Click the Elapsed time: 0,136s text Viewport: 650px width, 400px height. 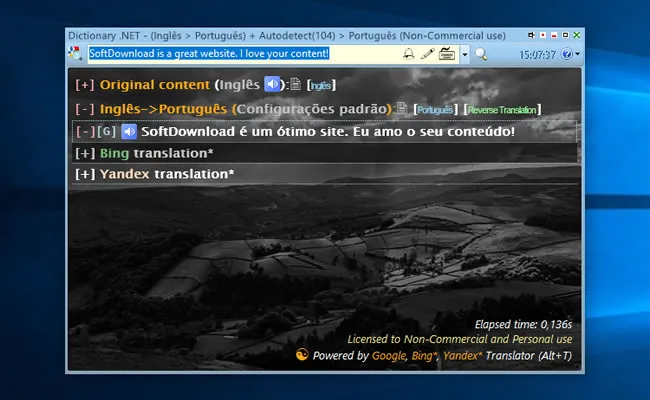523,324
